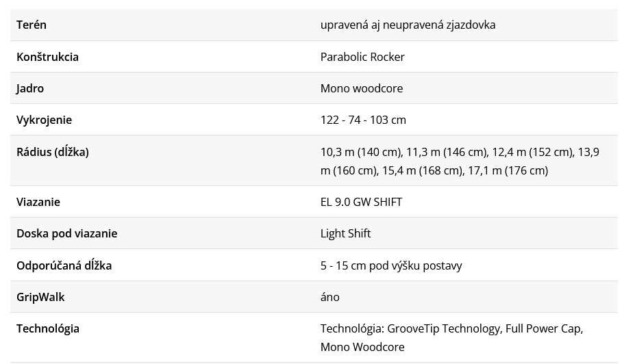
Task: Click the 10,3 m (140 cm) radius text
Action: [360, 152]
